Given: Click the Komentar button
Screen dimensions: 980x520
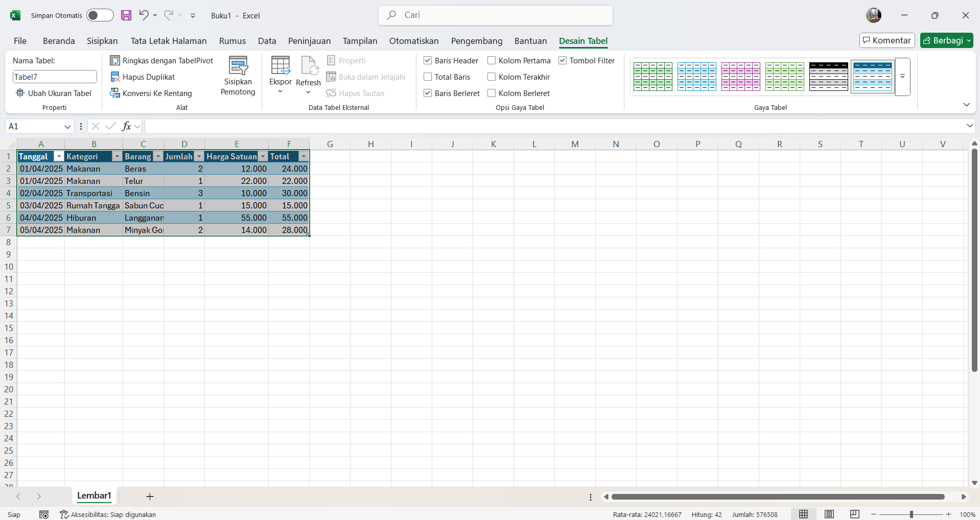Looking at the screenshot, I should tap(887, 40).
